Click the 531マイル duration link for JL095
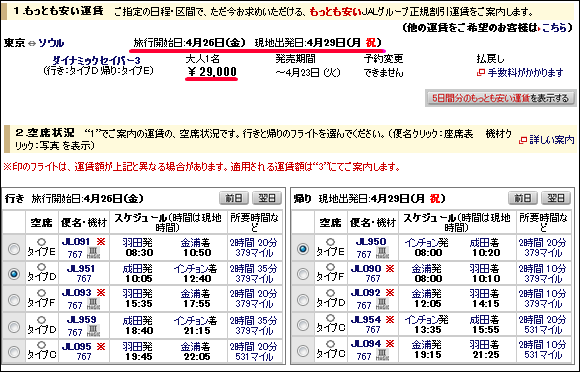The image size is (580, 372). [254, 357]
